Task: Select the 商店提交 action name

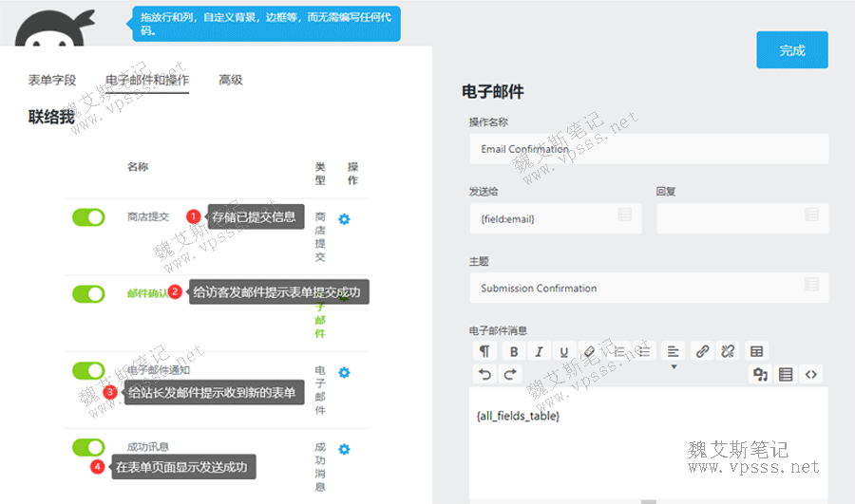Action: [148, 216]
